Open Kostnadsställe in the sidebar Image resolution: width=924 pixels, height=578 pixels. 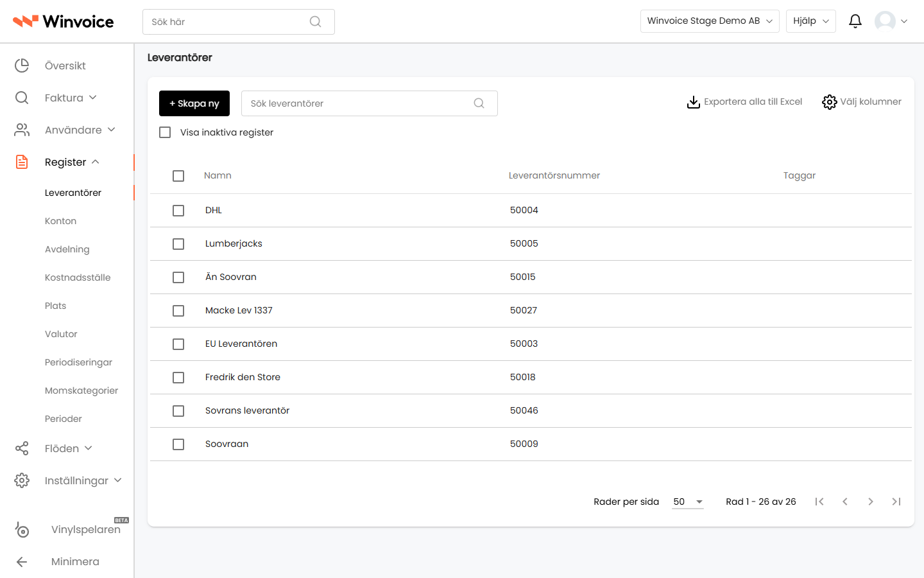78,277
